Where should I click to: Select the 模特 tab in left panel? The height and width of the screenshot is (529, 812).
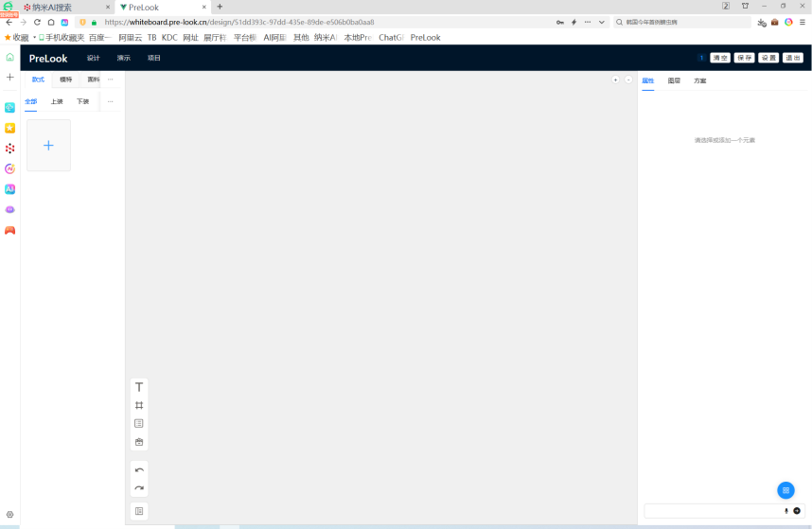tap(65, 79)
